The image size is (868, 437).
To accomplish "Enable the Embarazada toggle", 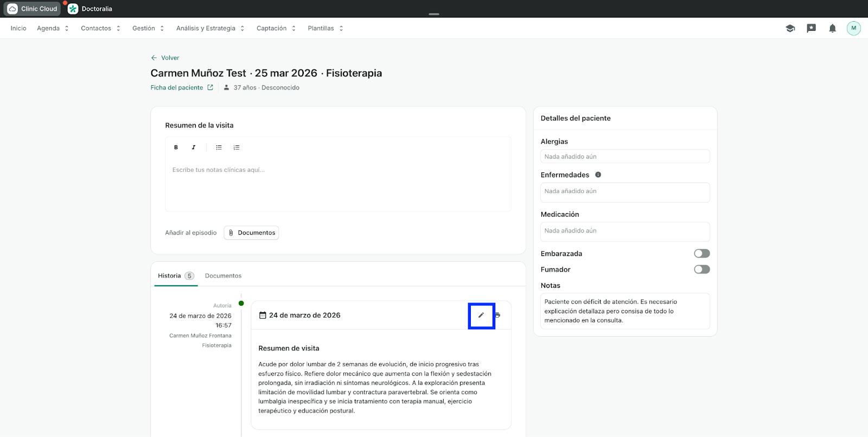I will tap(702, 253).
